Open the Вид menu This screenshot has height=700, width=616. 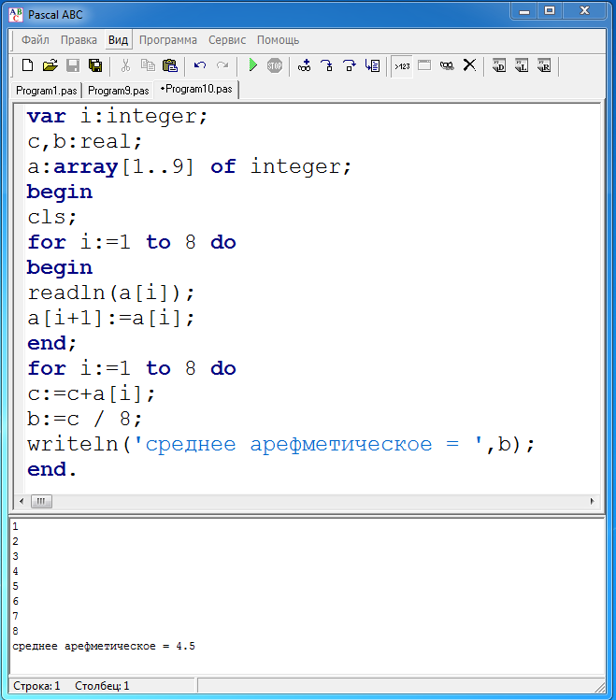[119, 40]
